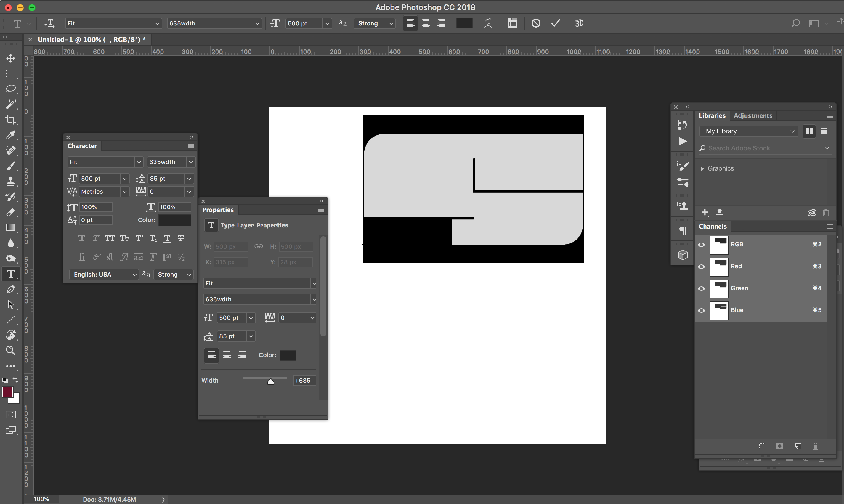This screenshot has width=844, height=504.
Task: Hide the Green channel
Action: [701, 288]
